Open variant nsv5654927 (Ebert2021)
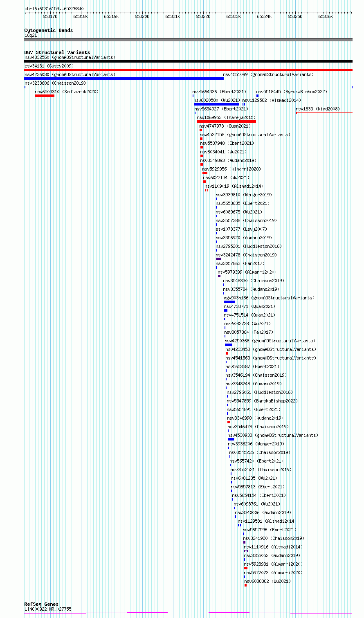This screenshot has width=364, height=618. coord(221,109)
